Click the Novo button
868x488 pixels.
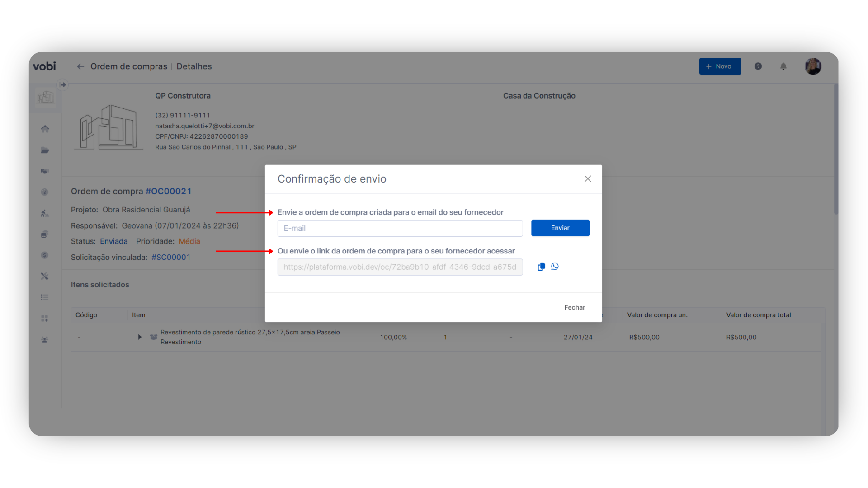coord(720,66)
